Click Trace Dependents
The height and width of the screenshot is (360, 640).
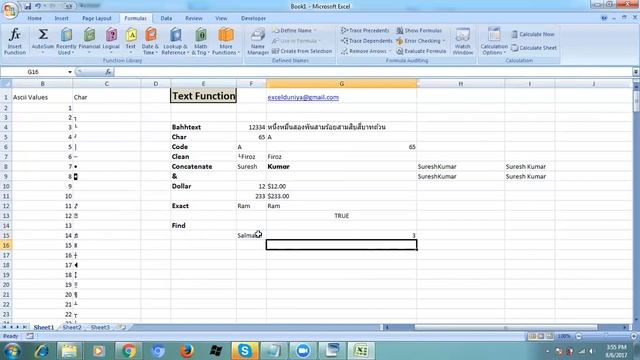click(367, 41)
